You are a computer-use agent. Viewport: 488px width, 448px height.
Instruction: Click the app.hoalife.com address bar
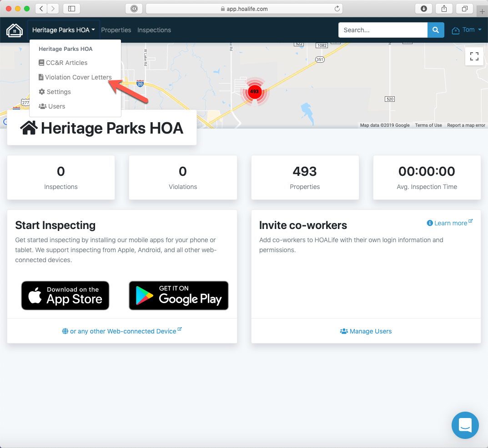point(244,9)
